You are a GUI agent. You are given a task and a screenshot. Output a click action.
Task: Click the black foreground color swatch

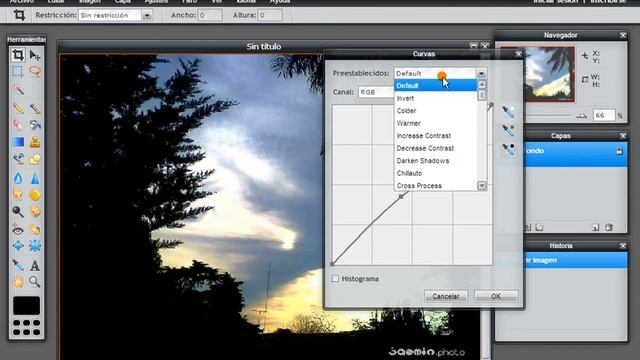[x=27, y=306]
